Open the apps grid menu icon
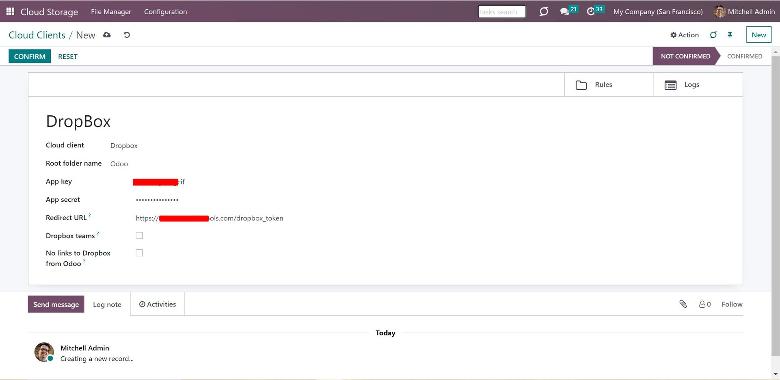The height and width of the screenshot is (380, 780). [x=10, y=11]
